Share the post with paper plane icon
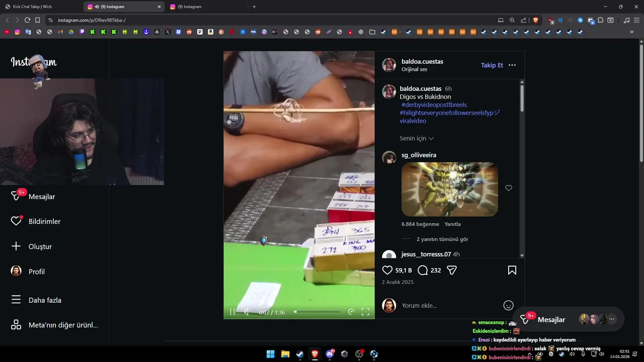The width and height of the screenshot is (644, 362). click(x=452, y=270)
